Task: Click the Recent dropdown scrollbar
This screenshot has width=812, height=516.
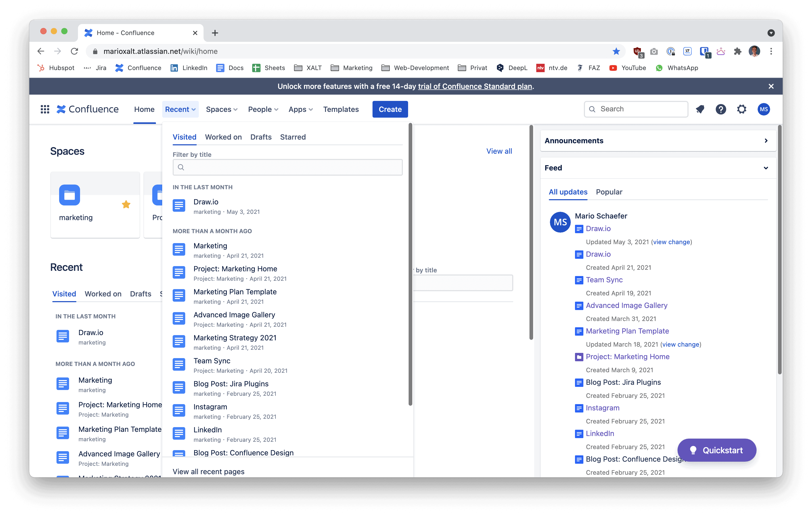Action: tap(410, 265)
